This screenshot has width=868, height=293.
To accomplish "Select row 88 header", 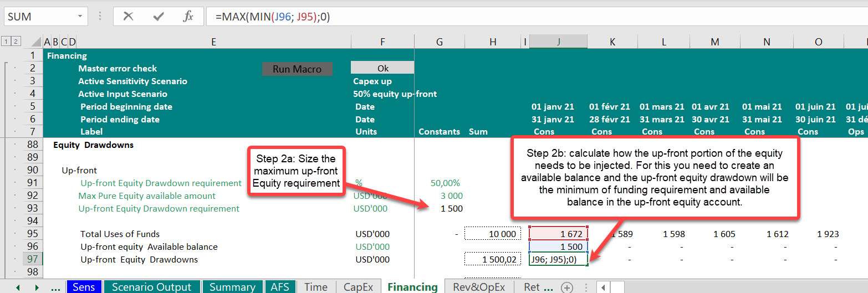I will (x=33, y=145).
